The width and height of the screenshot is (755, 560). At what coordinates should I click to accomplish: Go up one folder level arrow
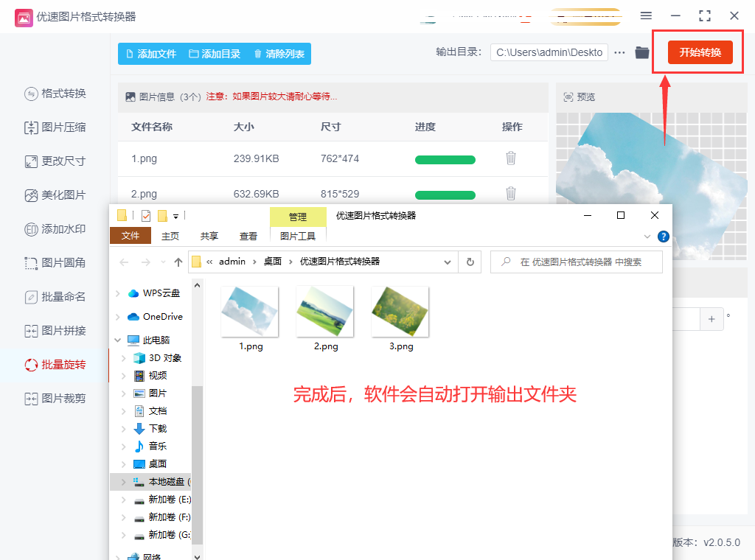point(178,262)
